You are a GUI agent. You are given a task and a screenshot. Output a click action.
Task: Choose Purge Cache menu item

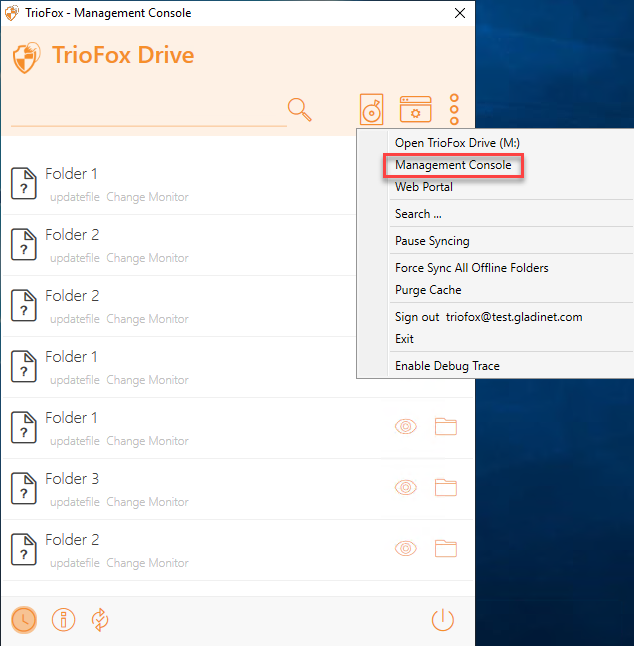428,290
